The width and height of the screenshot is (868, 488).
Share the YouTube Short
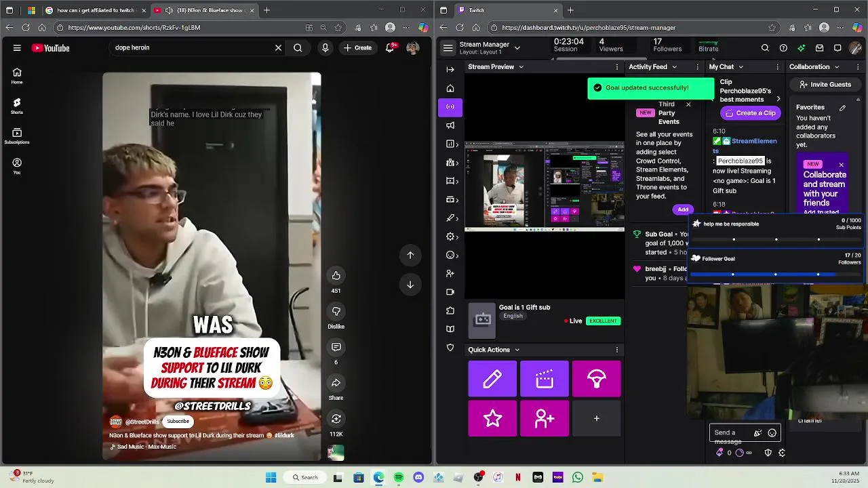pos(336,383)
